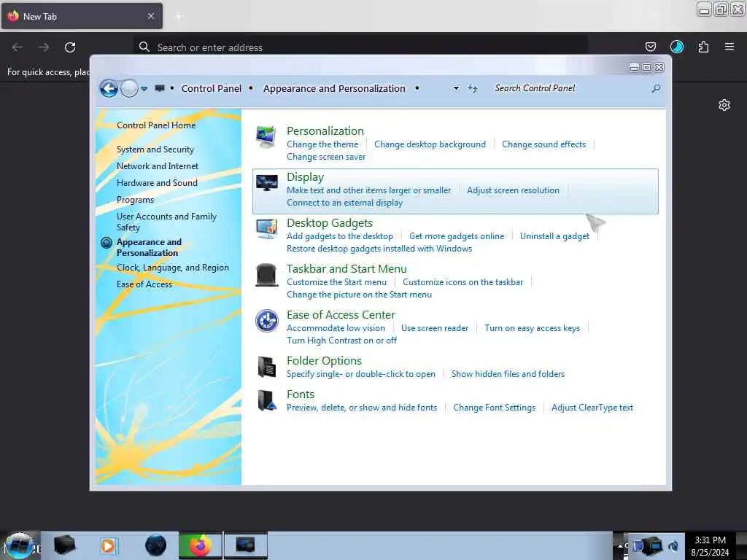Open the Firefox hamburger application menu

pyautogui.click(x=729, y=47)
